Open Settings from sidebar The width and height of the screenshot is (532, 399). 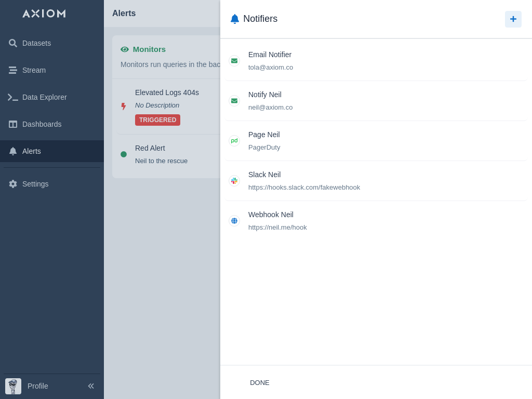click(x=35, y=184)
